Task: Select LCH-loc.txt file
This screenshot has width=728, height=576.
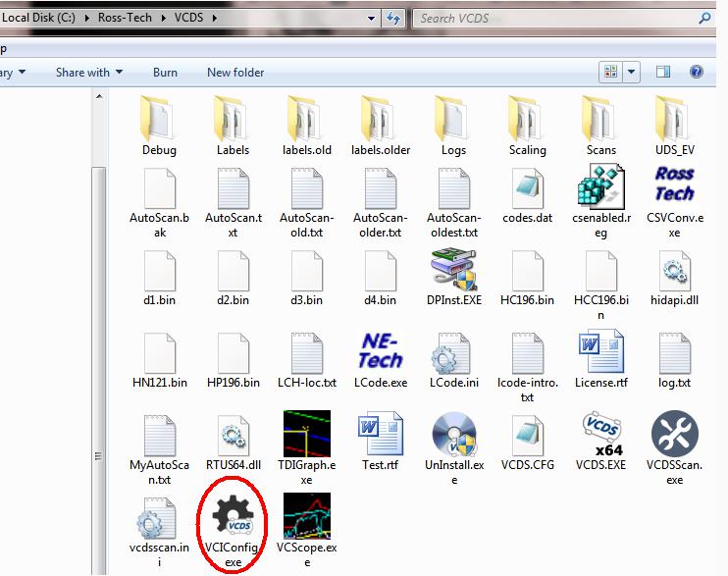Action: pos(307,360)
